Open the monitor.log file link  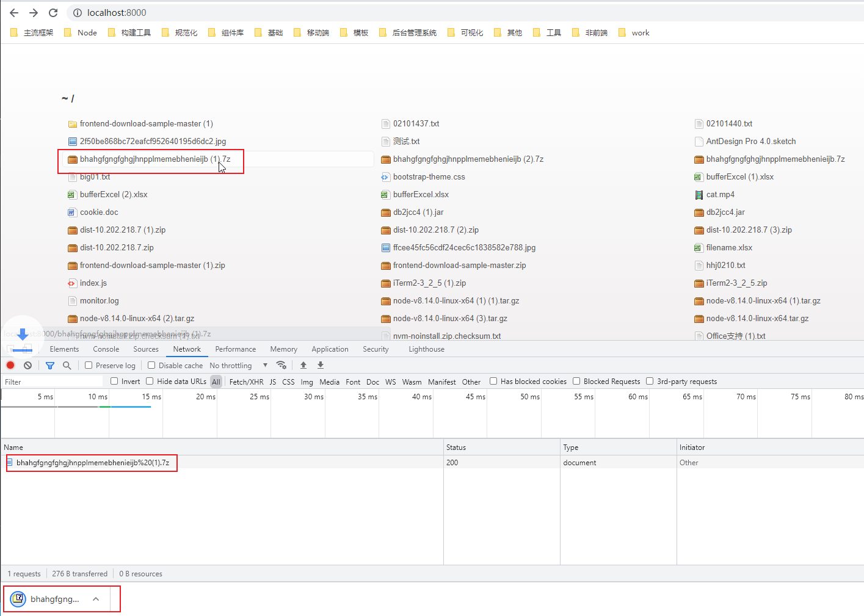(100, 301)
